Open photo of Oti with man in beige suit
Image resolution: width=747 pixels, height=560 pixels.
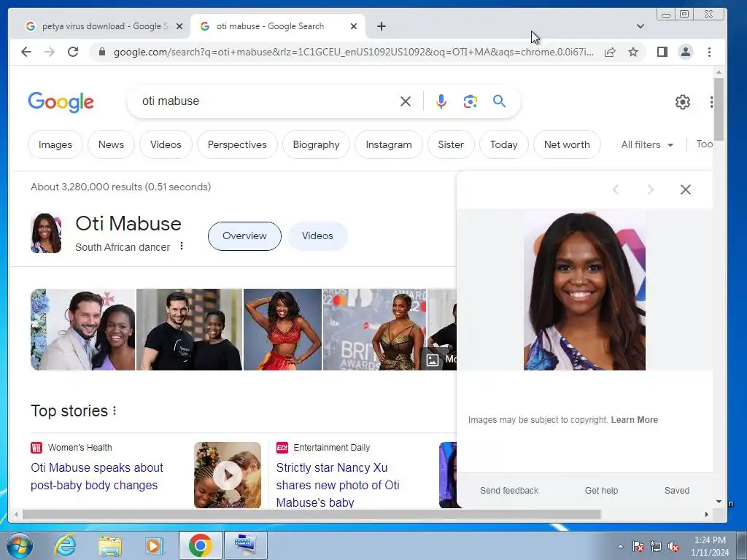tap(83, 330)
